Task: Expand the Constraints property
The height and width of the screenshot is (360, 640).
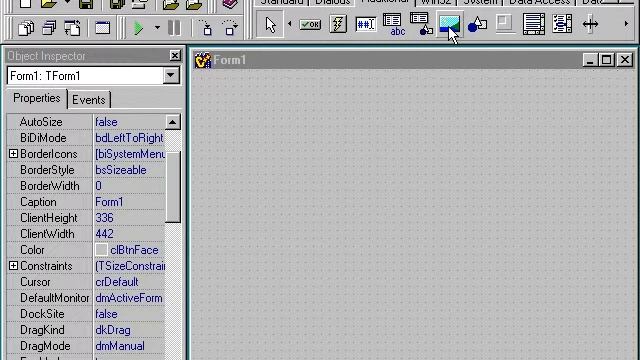Action: click(x=13, y=266)
